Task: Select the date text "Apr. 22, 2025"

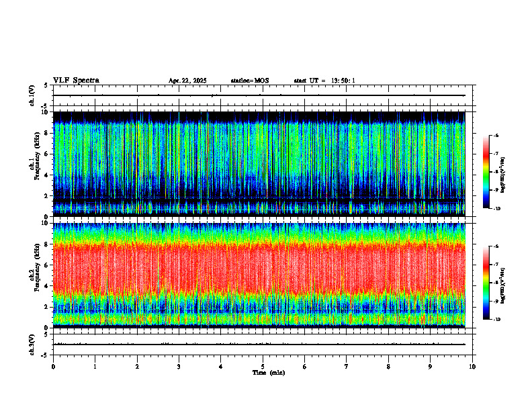Action: tap(187, 81)
